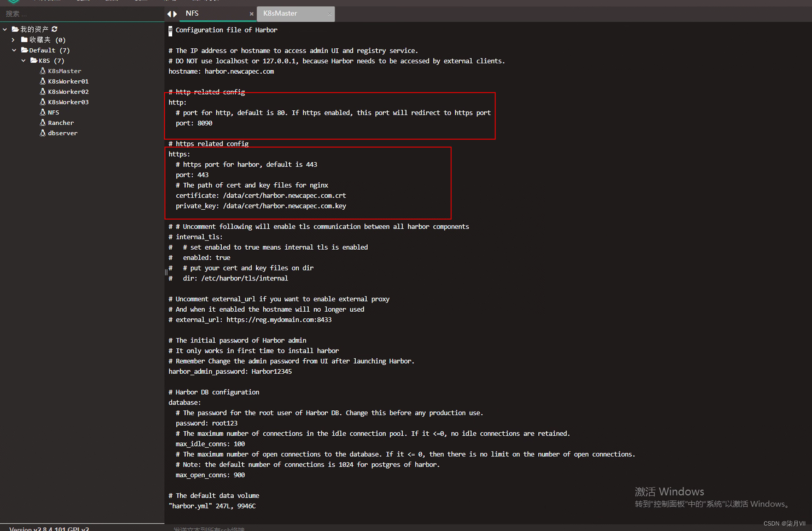Viewport: 812px width, 531px height.
Task: Click the previous tab arrow
Action: (169, 14)
